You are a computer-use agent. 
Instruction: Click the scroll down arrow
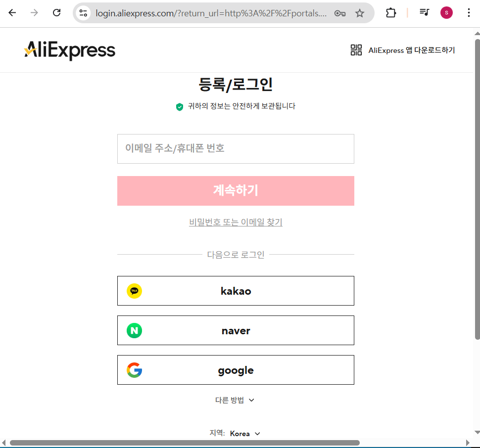477,432
